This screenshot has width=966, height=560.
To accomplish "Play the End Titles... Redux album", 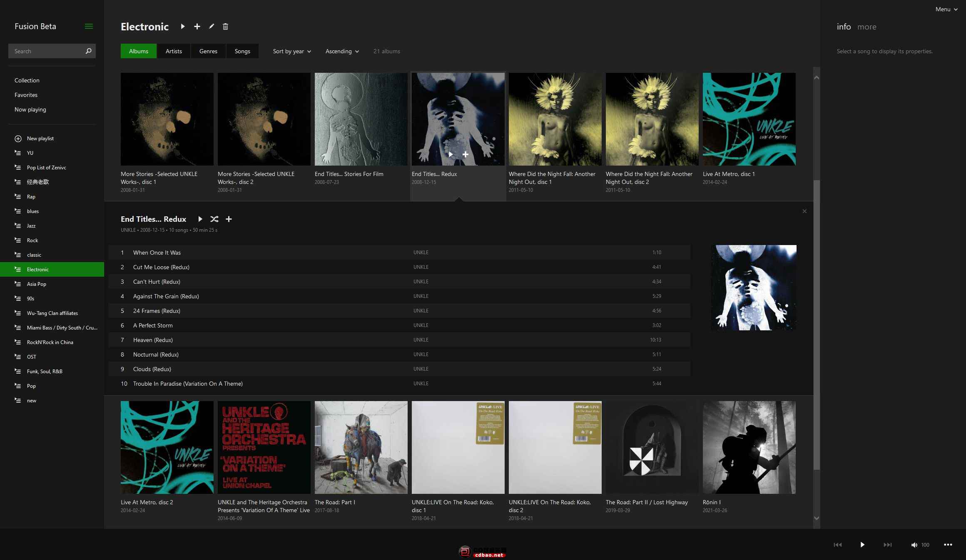I will (200, 219).
